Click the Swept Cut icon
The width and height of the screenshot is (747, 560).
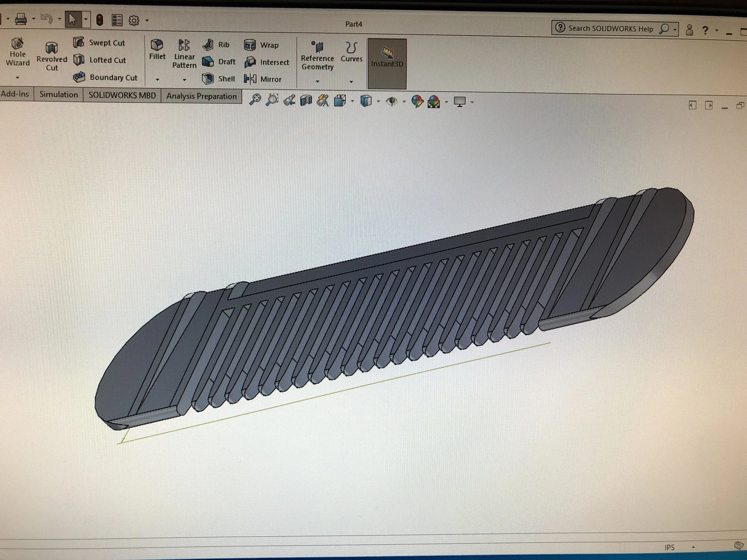pyautogui.click(x=79, y=42)
